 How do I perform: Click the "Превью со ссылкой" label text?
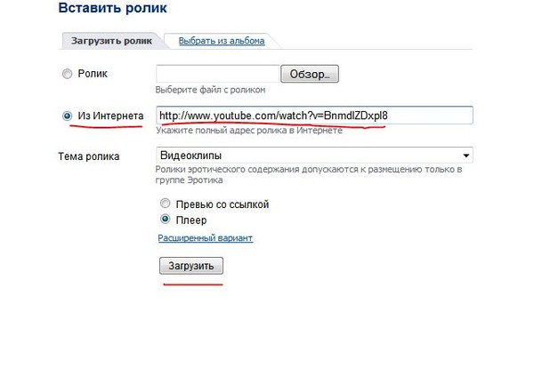tap(222, 204)
